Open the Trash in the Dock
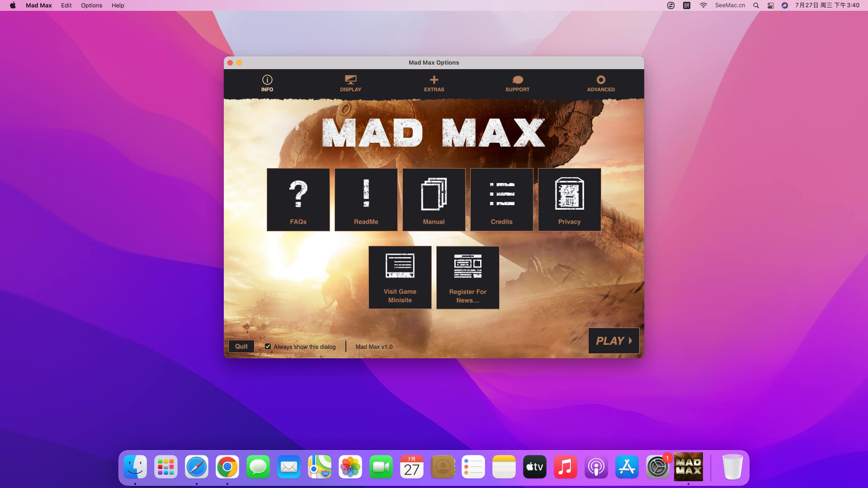Image resolution: width=868 pixels, height=488 pixels. 732,467
